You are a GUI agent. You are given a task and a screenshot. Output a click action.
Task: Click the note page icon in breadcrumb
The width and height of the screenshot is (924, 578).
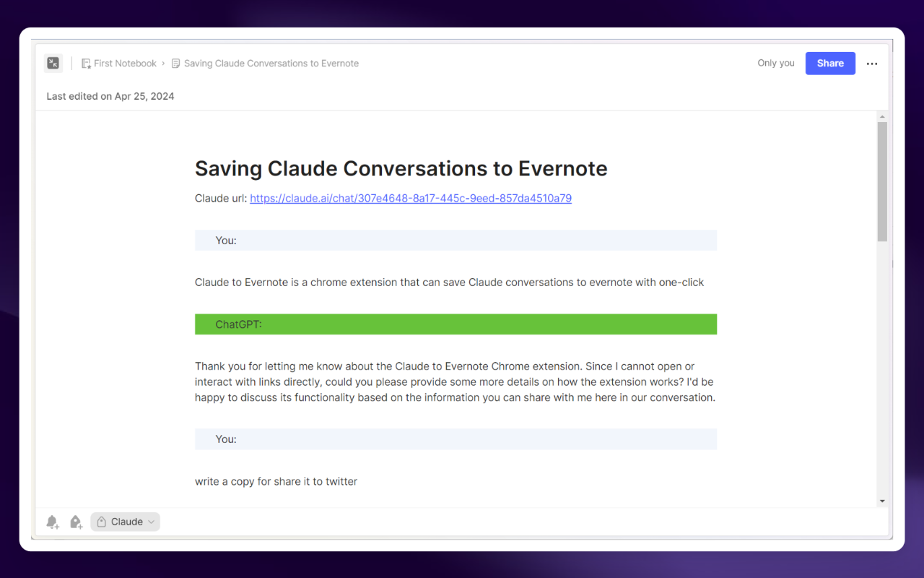point(175,64)
